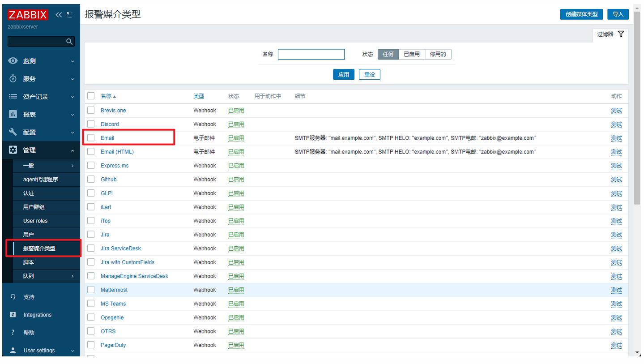644x364 pixels.
Task: Check the Jira row checkbox
Action: pos(91,235)
